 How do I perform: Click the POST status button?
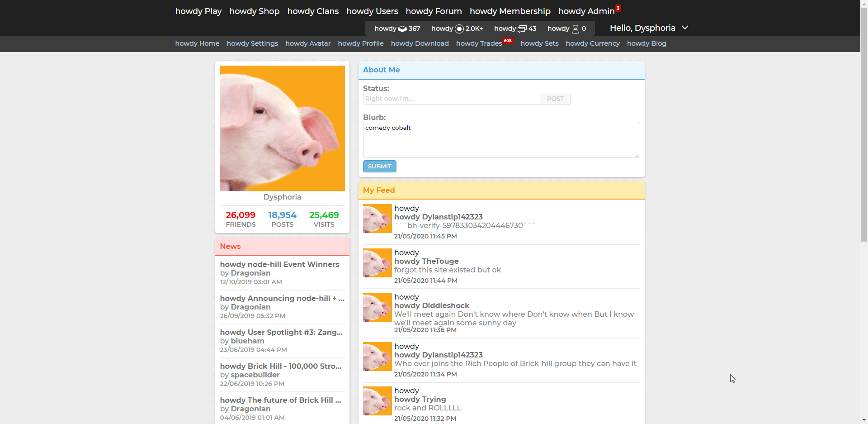(555, 99)
